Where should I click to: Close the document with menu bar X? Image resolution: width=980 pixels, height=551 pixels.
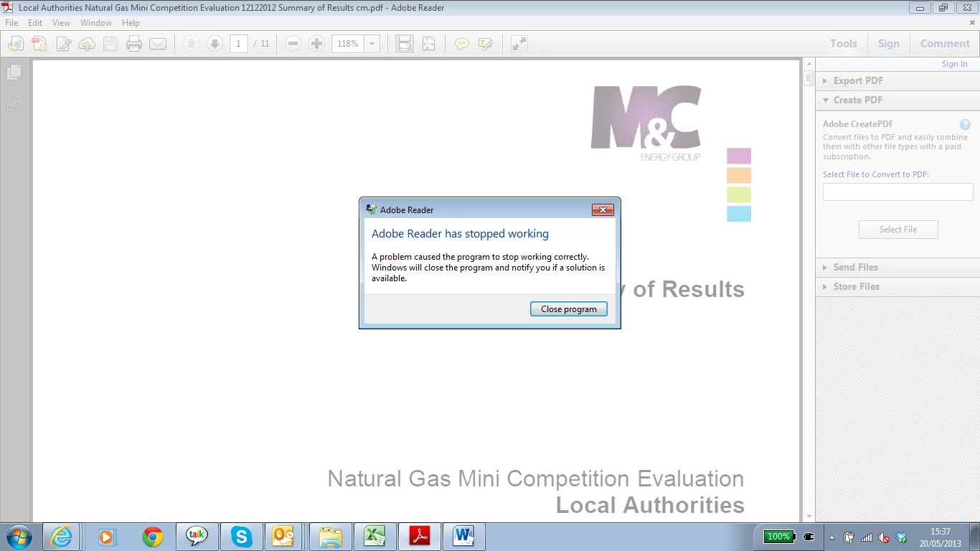point(972,23)
